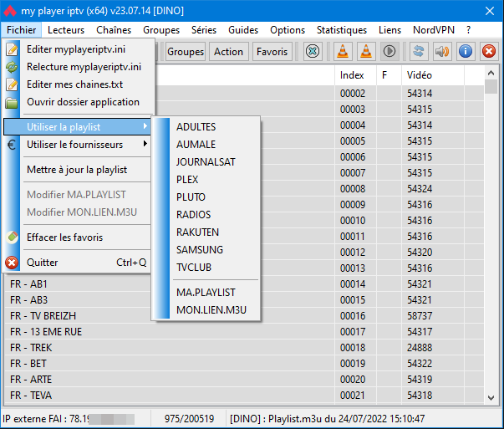The width and height of the screenshot is (504, 429).
Task: Click the Action toolbar button
Action: [x=228, y=52]
